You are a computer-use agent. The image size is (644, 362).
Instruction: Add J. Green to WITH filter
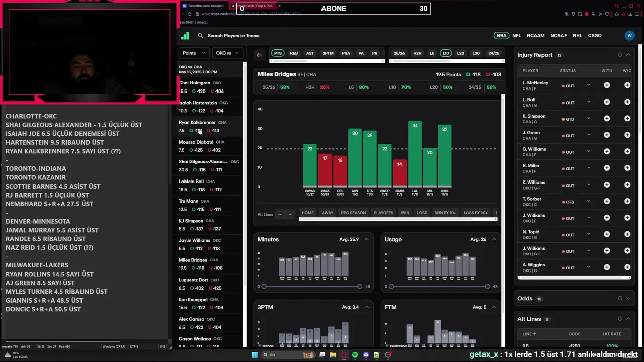coord(607,135)
